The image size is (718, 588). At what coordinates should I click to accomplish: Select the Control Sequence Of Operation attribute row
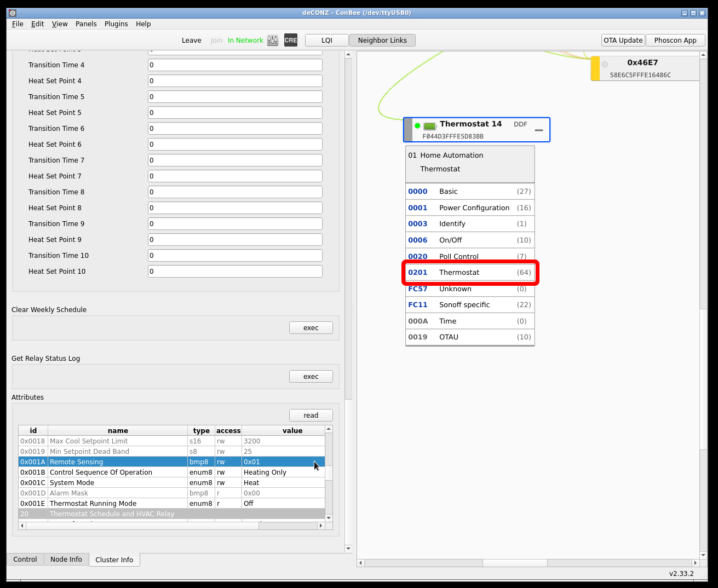point(171,472)
